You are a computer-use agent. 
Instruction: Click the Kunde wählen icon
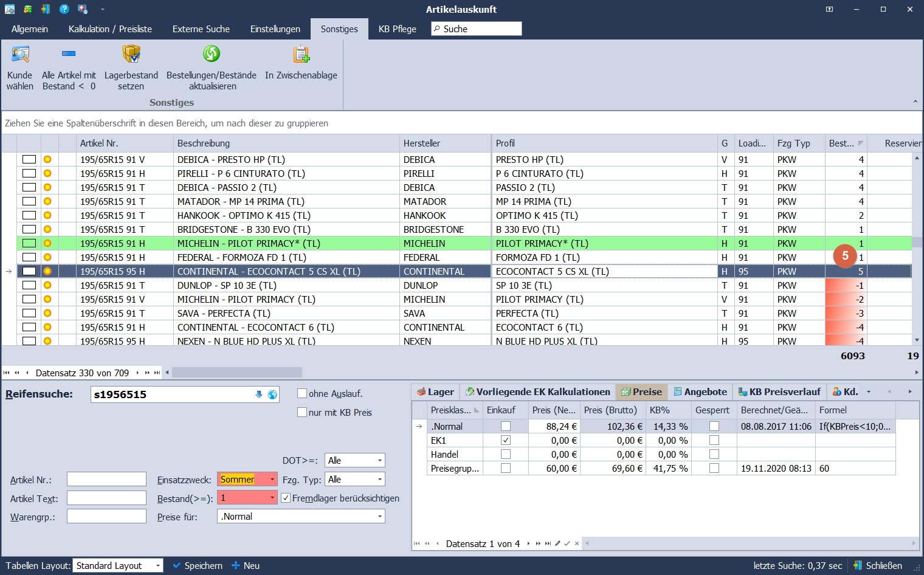[x=20, y=55]
